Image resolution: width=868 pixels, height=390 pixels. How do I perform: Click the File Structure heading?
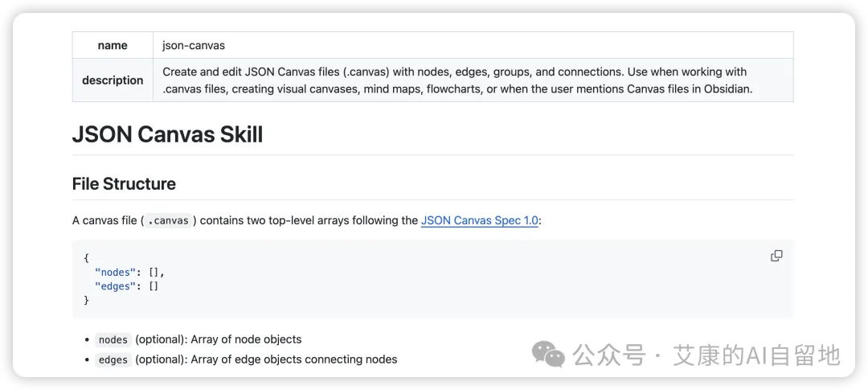pos(124,183)
